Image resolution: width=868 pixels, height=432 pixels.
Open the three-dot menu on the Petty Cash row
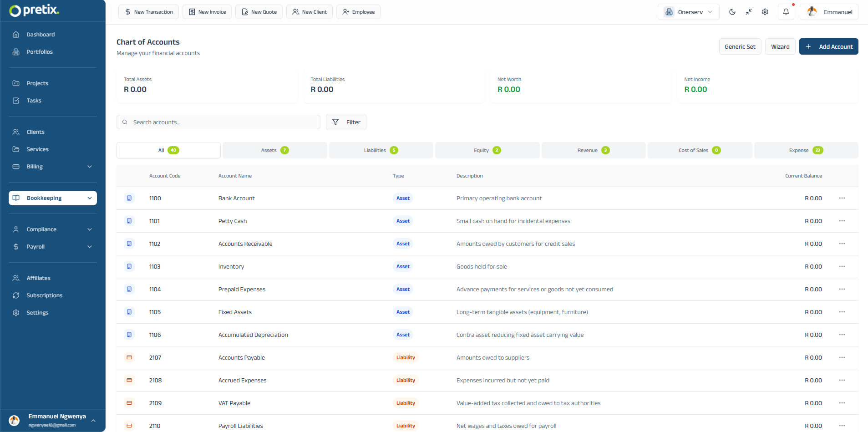point(842,221)
